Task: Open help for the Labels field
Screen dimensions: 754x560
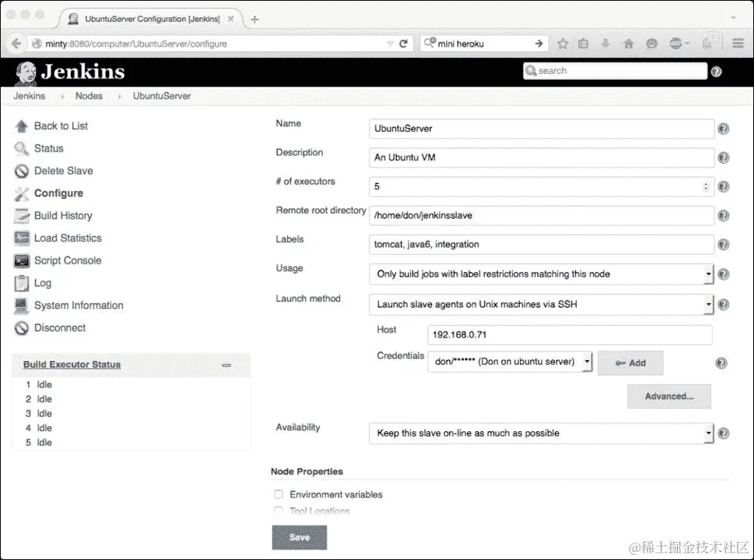Action: pyautogui.click(x=723, y=245)
